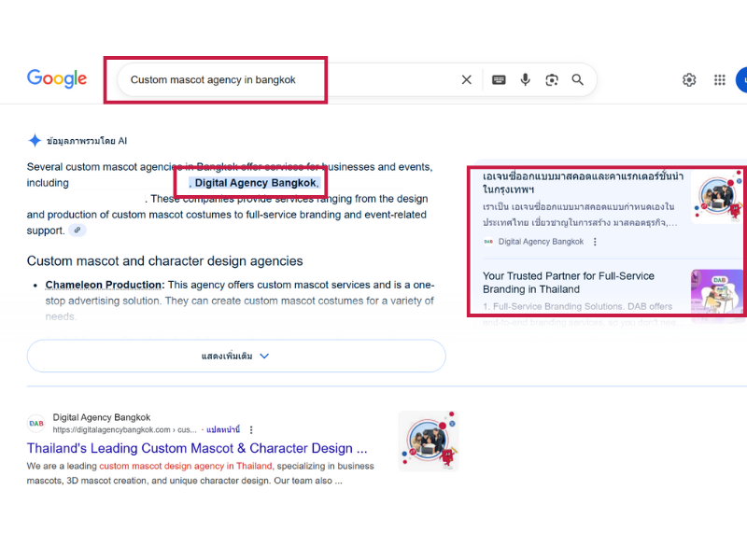Click the search query input field
Viewport: 747px width, 560px height.
(280, 80)
